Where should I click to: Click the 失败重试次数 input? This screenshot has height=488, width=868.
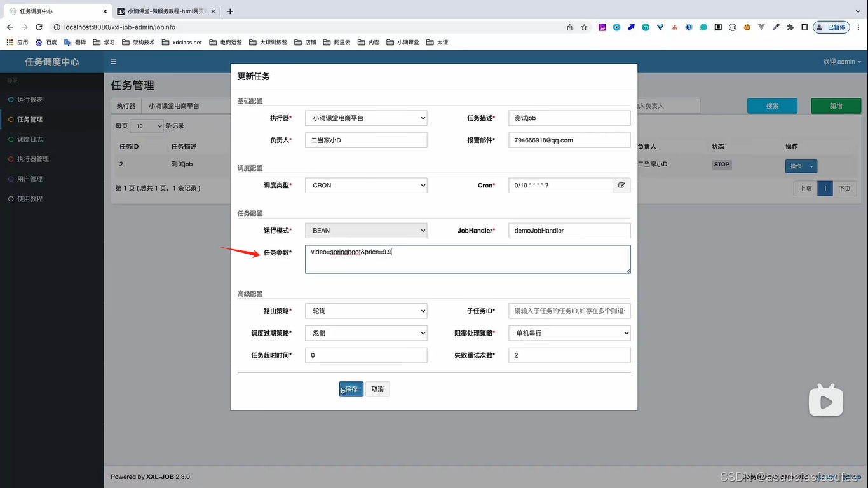569,355
